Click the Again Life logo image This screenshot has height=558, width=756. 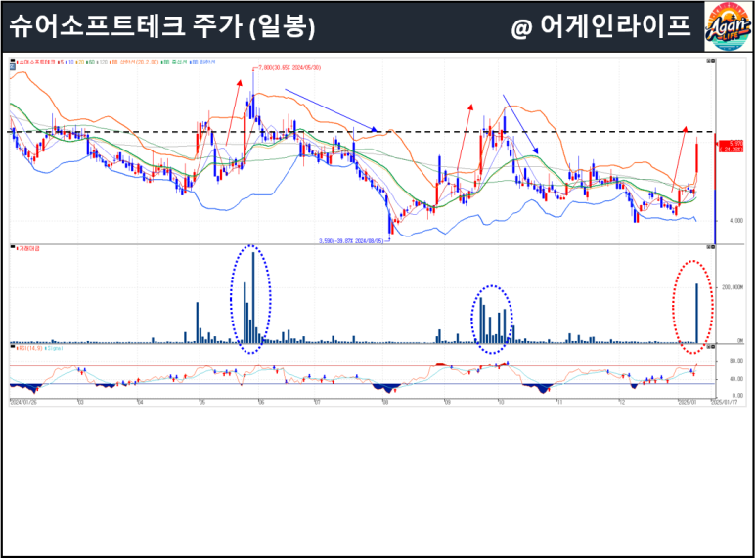click(x=728, y=26)
